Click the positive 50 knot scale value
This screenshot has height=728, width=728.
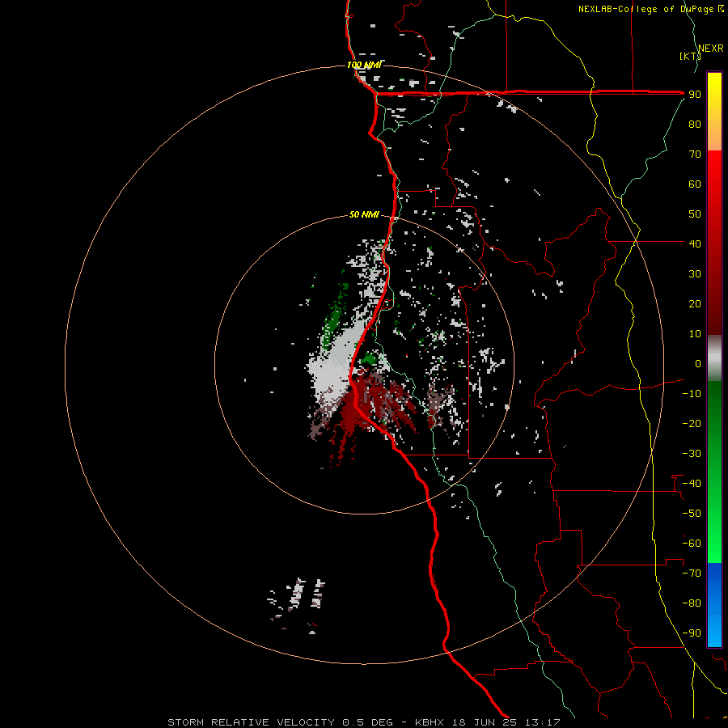tap(695, 214)
